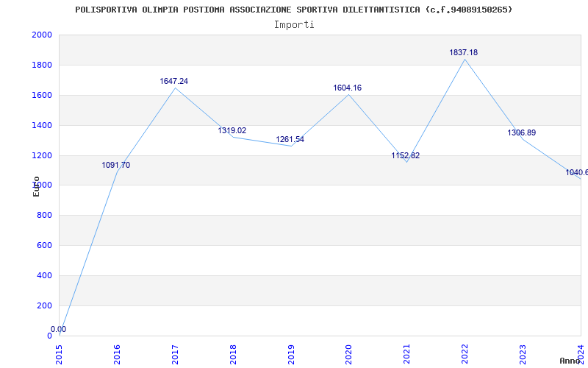Viewport: 588px width, 368px height.
Task: Click the data label 1647.24
Action: [174, 81]
